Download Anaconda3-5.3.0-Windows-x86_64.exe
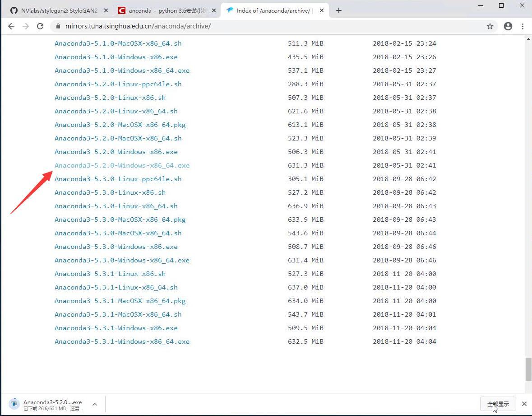 tap(122, 261)
